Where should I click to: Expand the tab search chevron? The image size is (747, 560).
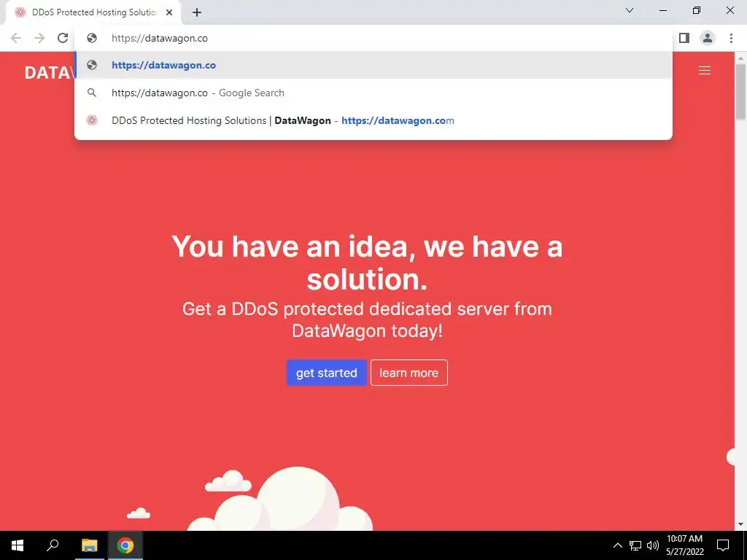(x=630, y=10)
